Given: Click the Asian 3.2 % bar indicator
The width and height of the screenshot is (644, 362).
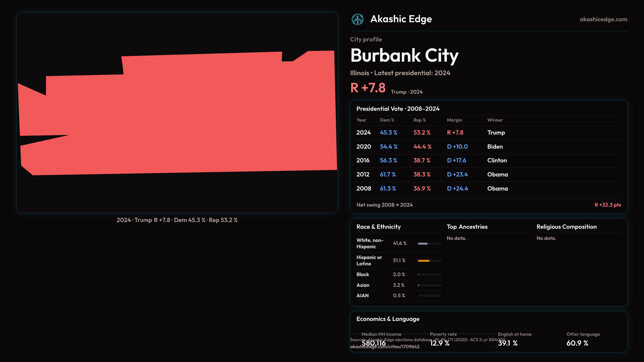Looking at the screenshot, I should 419,285.
